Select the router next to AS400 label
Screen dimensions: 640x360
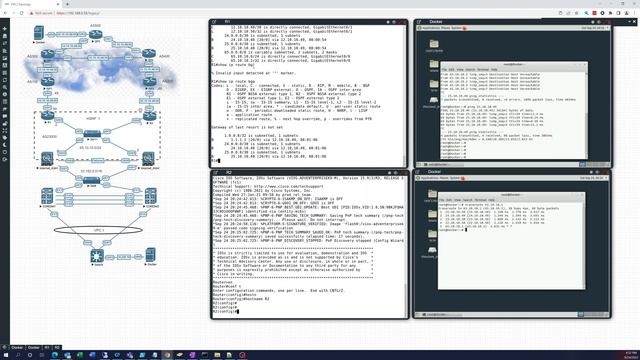click(149, 53)
